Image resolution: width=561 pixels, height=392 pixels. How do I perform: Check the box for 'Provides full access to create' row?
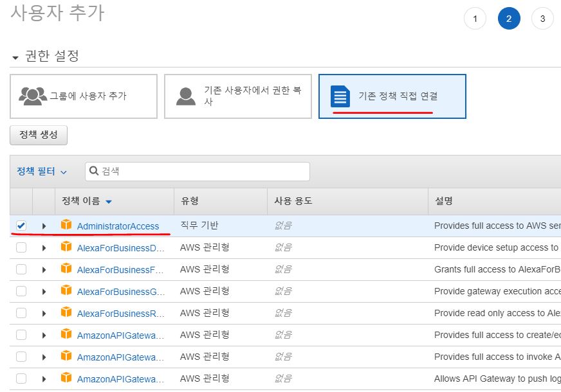(21, 335)
